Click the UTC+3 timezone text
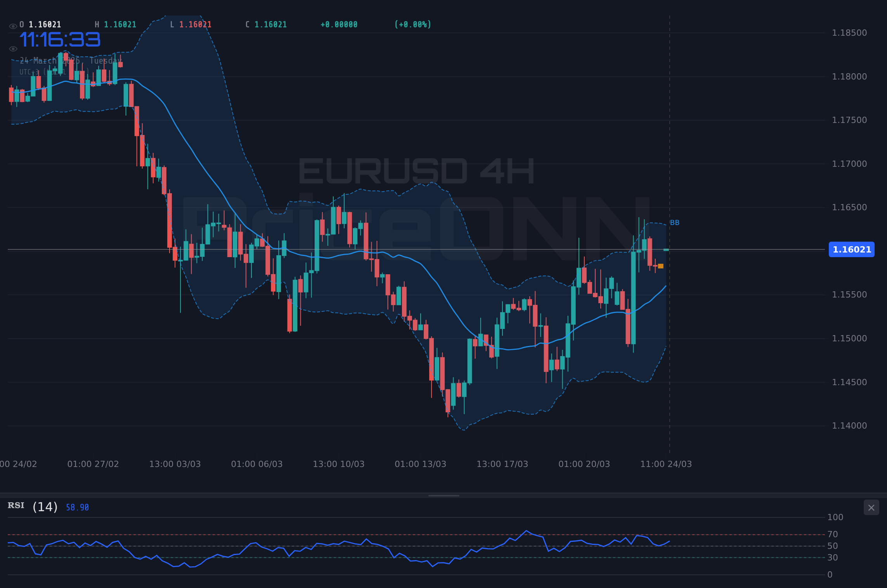 tap(54, 71)
